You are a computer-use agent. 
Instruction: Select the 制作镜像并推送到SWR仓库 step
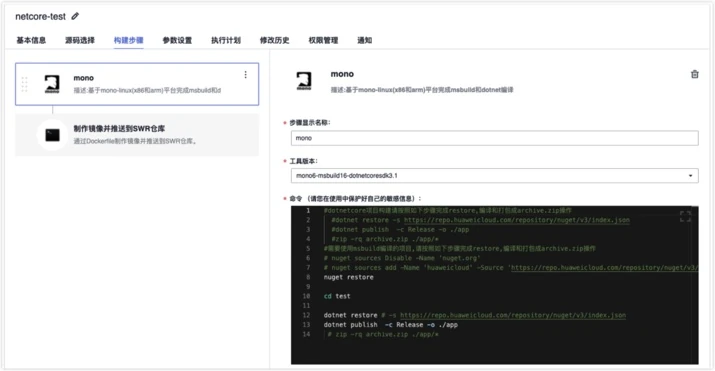click(x=137, y=135)
